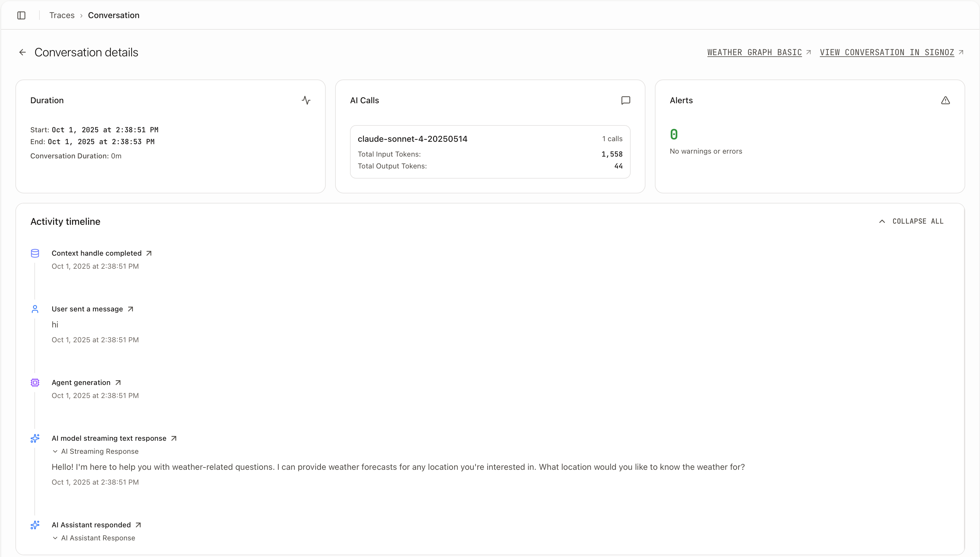Open Context handle completed external arrow

[x=149, y=253]
